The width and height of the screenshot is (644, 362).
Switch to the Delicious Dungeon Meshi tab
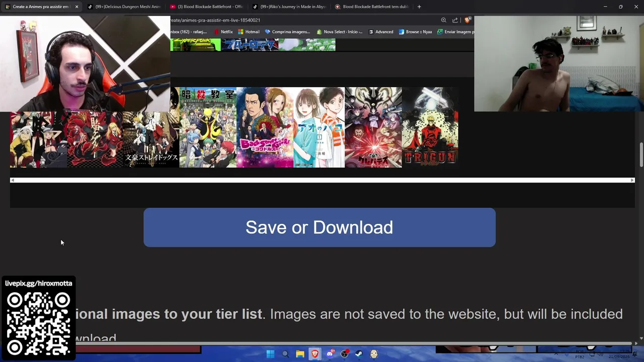(123, 7)
